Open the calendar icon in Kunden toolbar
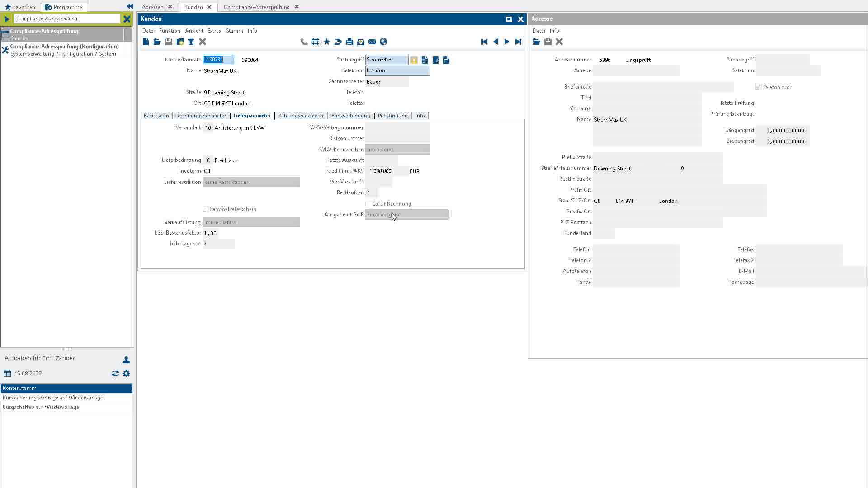 [316, 42]
